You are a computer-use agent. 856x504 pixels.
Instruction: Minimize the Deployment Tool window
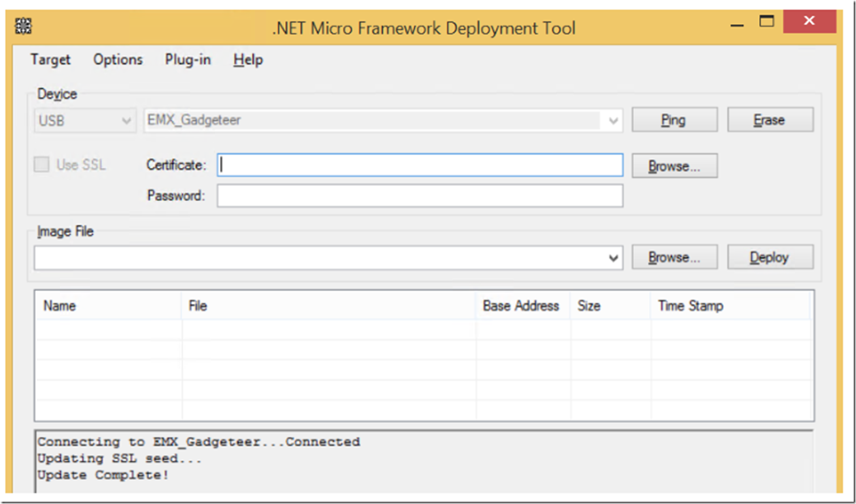point(737,24)
